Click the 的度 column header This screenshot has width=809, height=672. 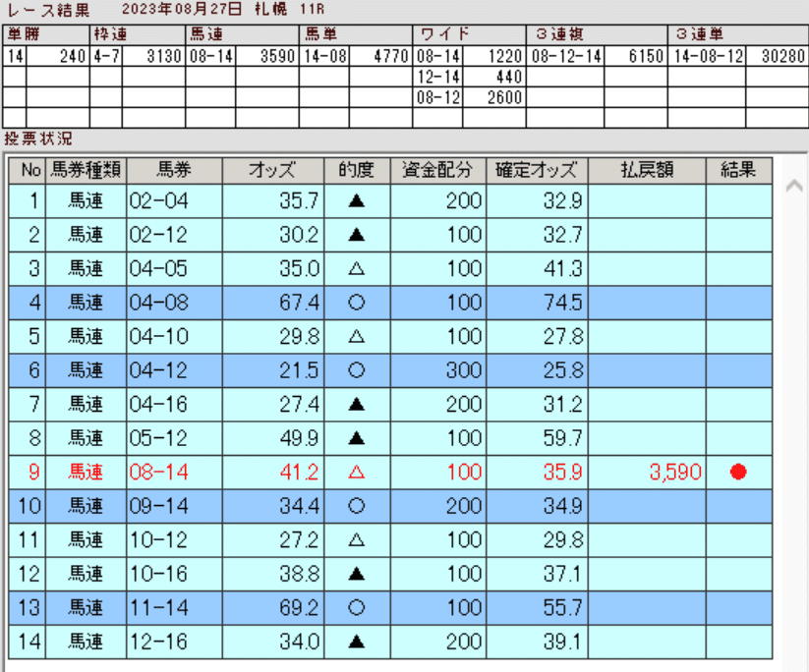[x=357, y=170]
